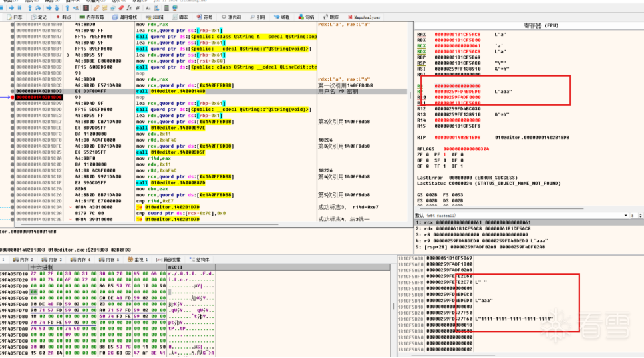Open the 断点 breakpoints tab
Viewport: 644px width, 358px height.
pyautogui.click(x=63, y=17)
